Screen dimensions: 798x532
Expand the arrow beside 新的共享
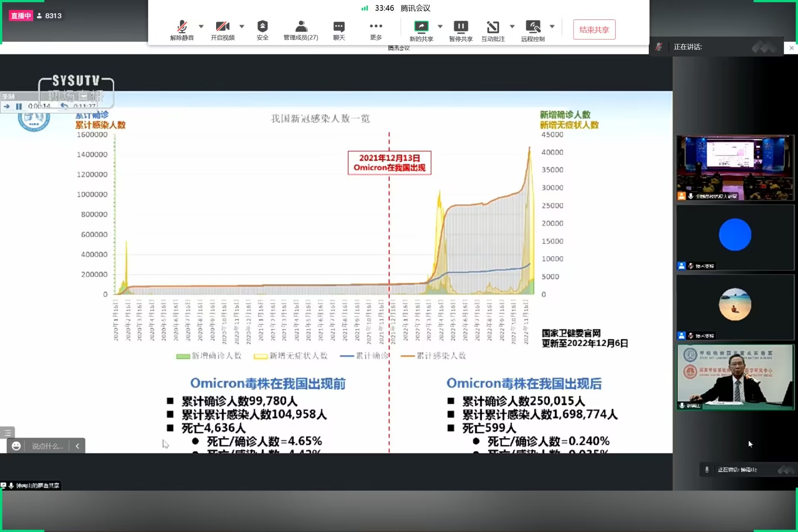(440, 26)
